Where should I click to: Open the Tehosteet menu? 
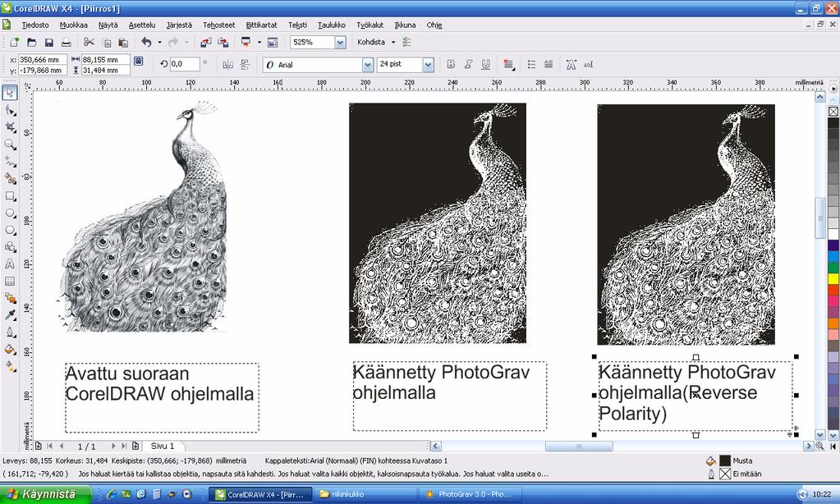click(218, 25)
